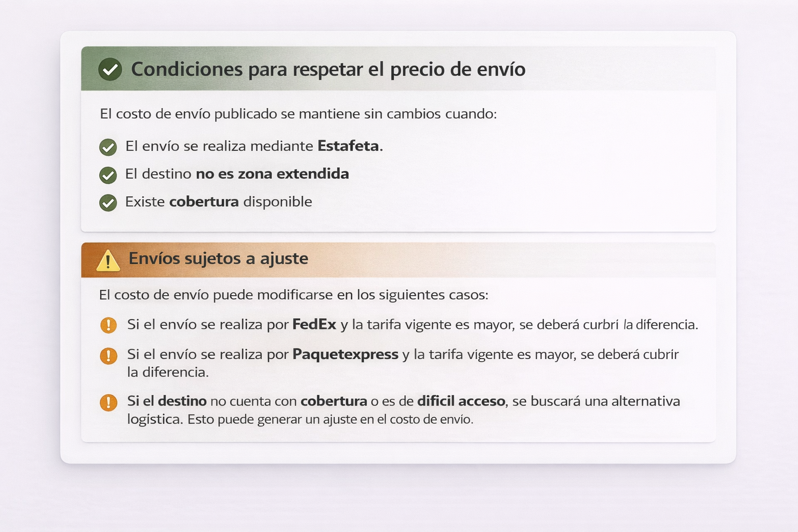
Task: Click the exclamation icon beside the FedEx line
Action: click(x=108, y=325)
